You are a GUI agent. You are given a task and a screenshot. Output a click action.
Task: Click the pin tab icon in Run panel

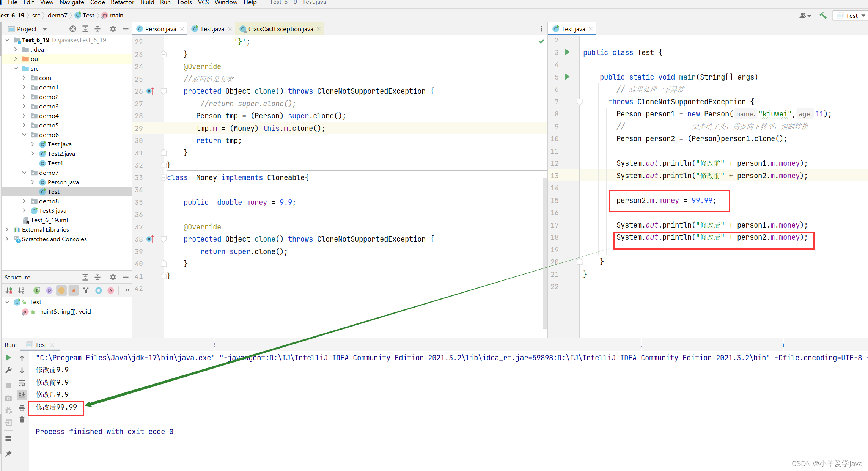click(8, 454)
